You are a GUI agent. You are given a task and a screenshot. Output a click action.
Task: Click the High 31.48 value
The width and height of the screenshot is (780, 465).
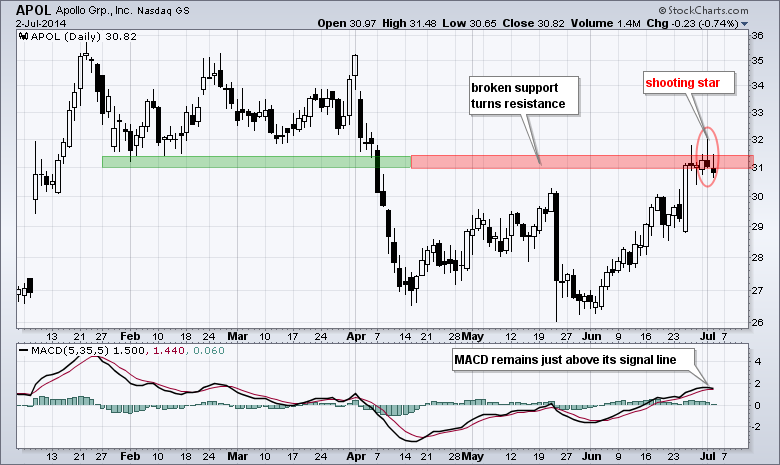[411, 23]
